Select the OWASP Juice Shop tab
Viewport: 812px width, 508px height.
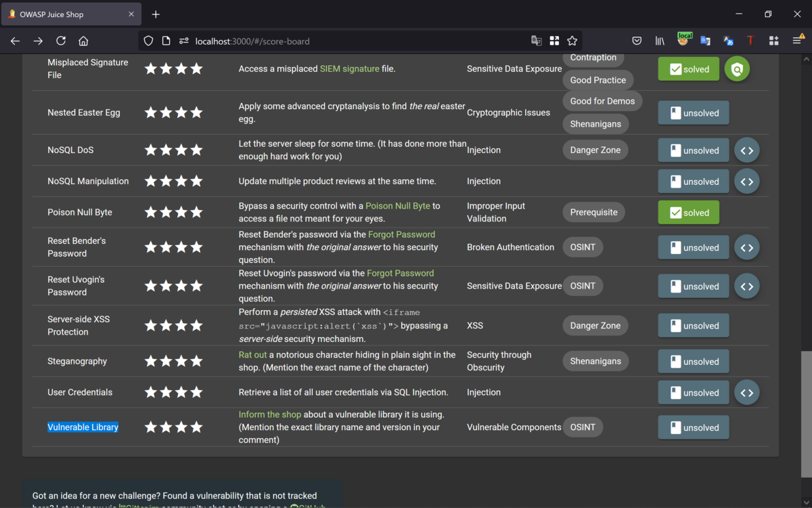click(x=70, y=14)
